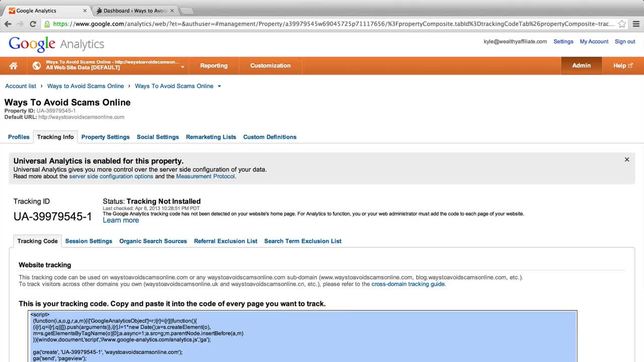This screenshot has width=644, height=362.
Task: Click the secure lock icon in address bar
Action: (47, 24)
